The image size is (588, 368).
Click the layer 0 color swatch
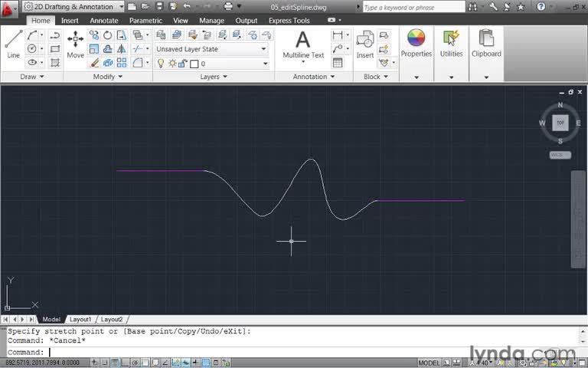194,64
